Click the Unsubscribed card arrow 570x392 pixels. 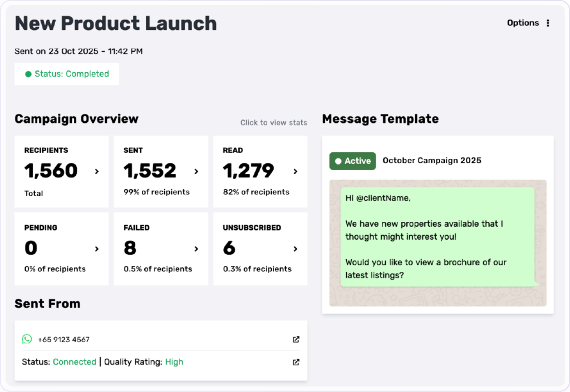pos(296,249)
